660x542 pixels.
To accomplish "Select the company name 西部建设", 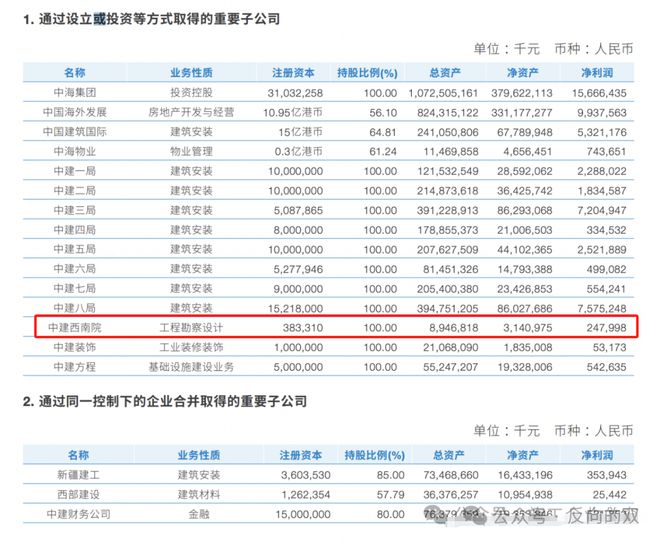I will point(78,494).
